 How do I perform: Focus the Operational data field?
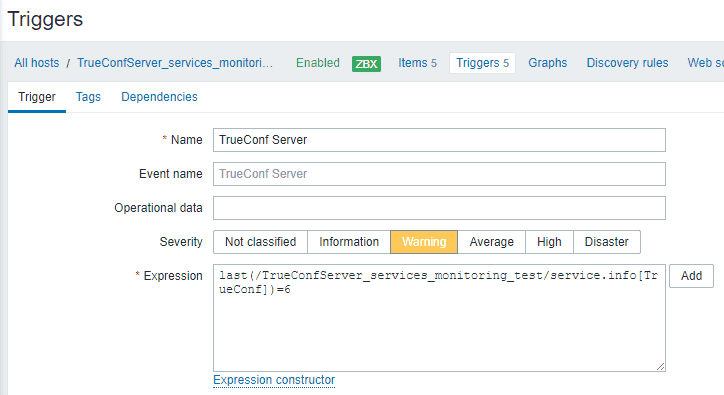pos(439,208)
